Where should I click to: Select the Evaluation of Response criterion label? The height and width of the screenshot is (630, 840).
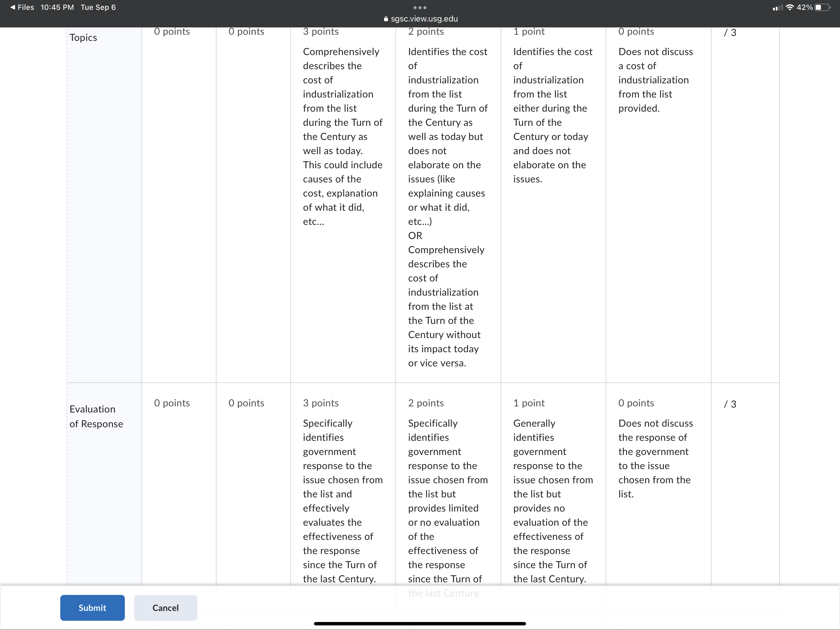[97, 417]
